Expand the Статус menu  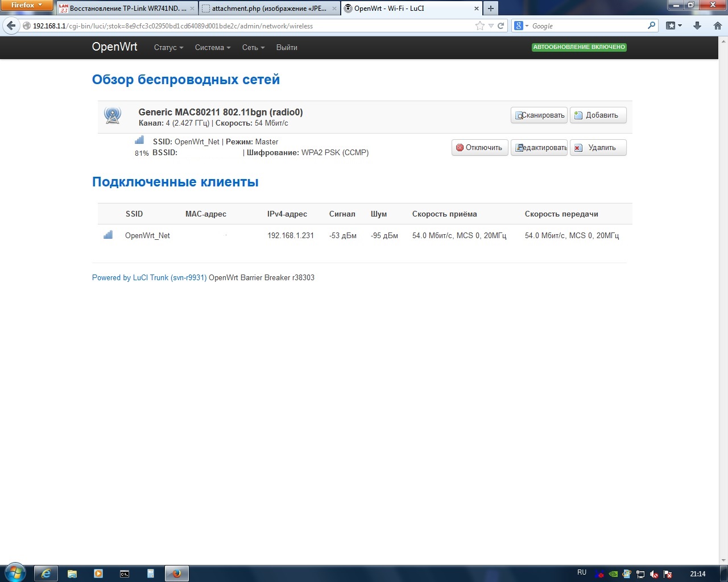[168, 48]
